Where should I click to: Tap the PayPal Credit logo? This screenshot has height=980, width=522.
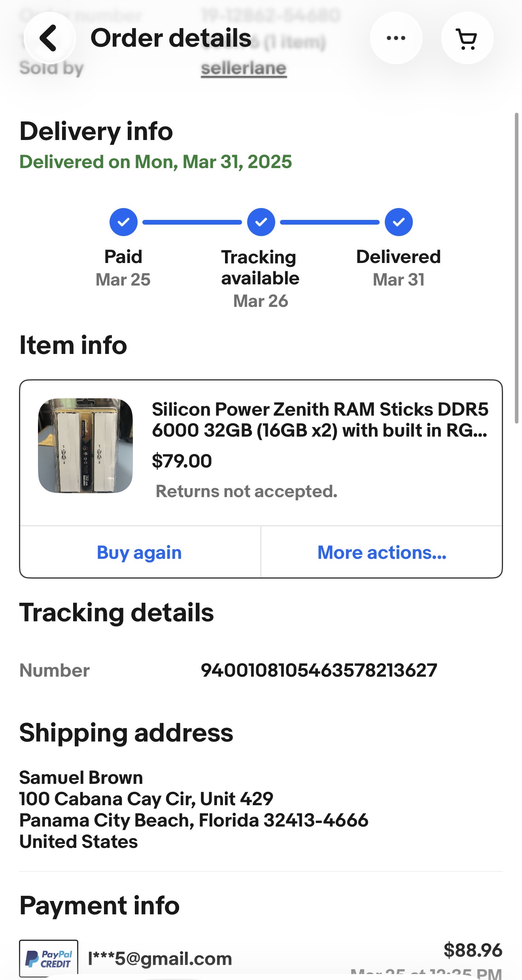pos(49,958)
